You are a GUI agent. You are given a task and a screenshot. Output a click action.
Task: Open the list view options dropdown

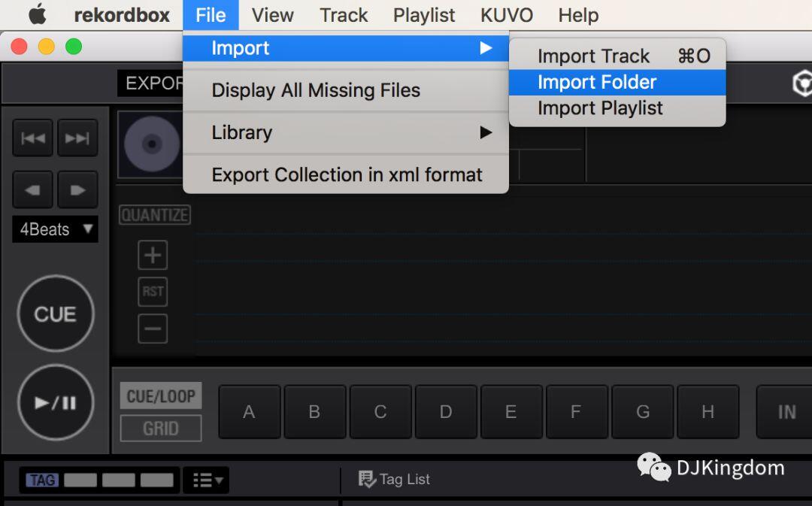click(x=207, y=480)
